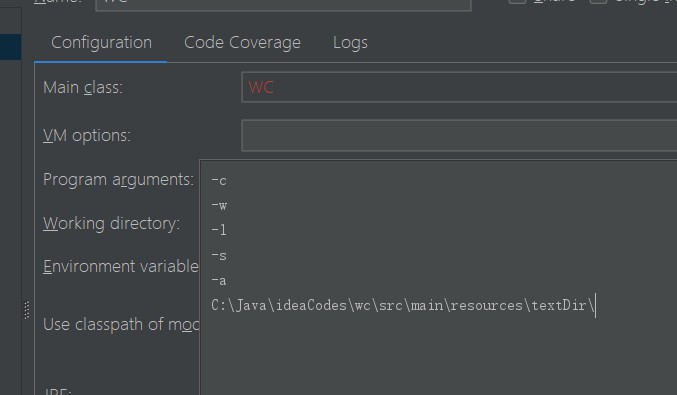Place cursor on the -c argument line
The height and width of the screenshot is (395, 677).
pyautogui.click(x=219, y=181)
